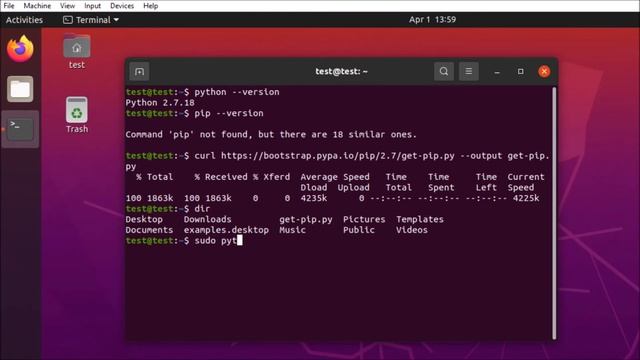
Task: Open the File menu
Action: tap(9, 6)
